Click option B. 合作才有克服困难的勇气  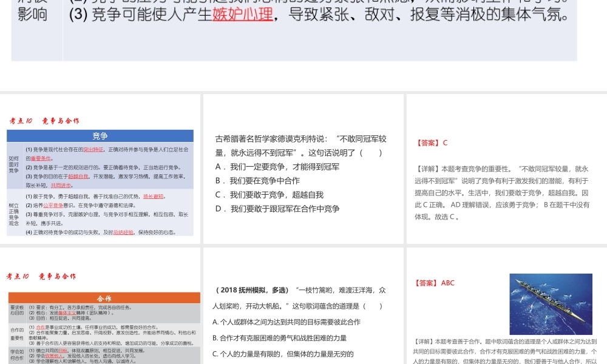(x=279, y=338)
